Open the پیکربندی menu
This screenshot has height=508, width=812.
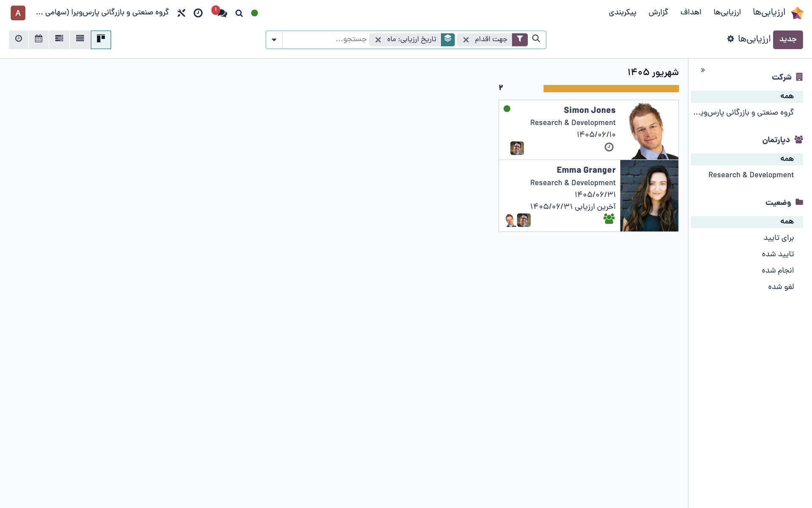[622, 12]
